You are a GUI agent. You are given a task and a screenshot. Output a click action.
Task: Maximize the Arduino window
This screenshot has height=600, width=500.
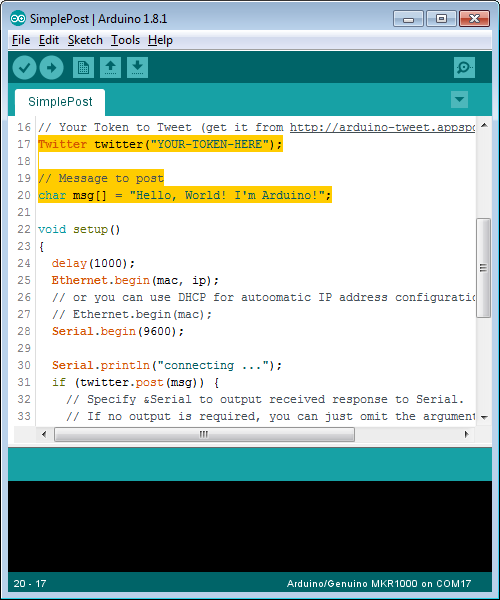coord(441,19)
